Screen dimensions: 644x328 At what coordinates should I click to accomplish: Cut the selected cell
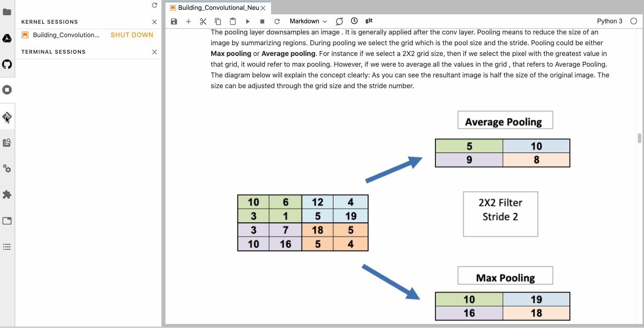203,21
